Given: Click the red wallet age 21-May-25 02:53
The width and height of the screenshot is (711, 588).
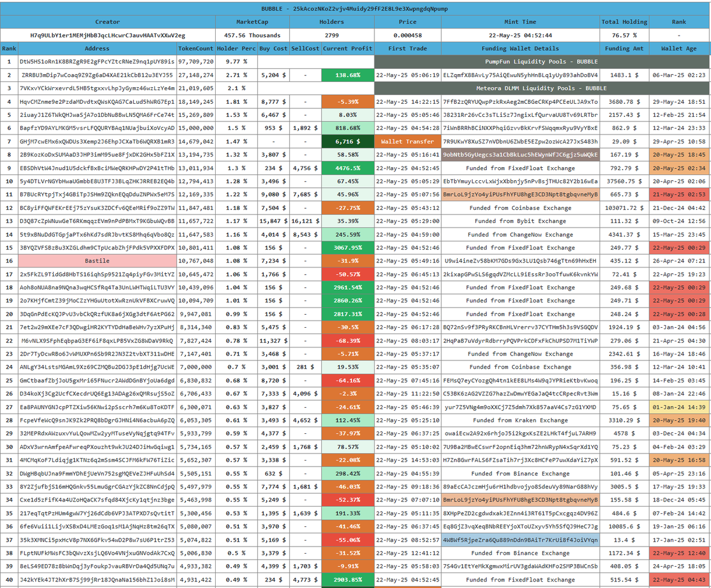Looking at the screenshot, I should pos(680,194).
